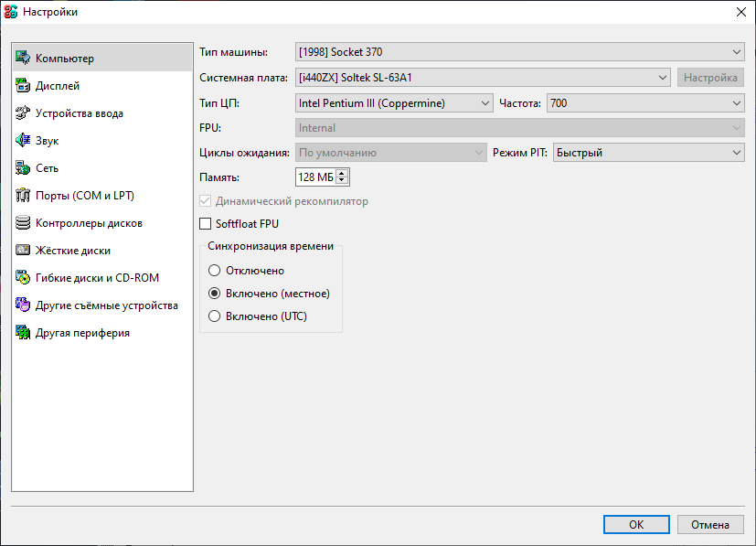
Task: Choose Включено (UTC) time synchronization
Action: [215, 316]
